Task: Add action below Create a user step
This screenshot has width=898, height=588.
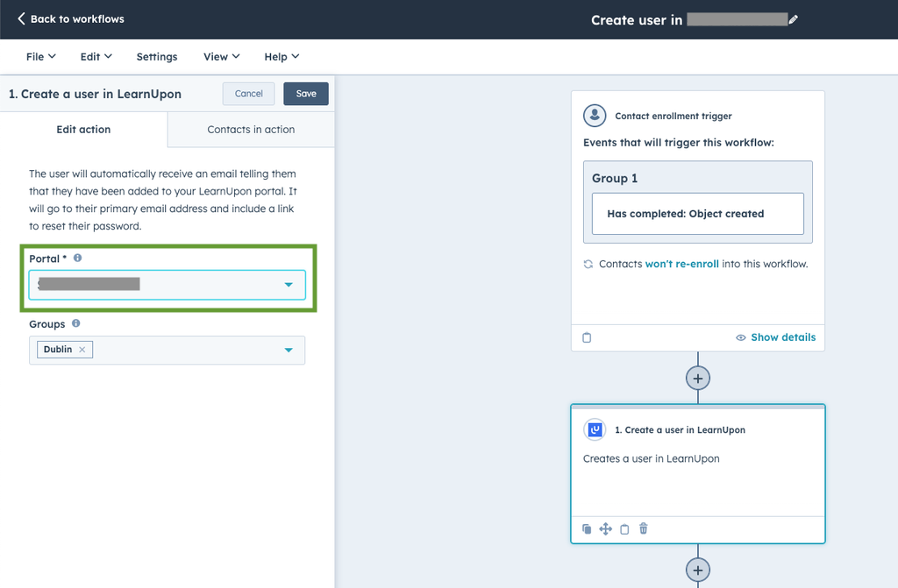Action: coord(697,570)
